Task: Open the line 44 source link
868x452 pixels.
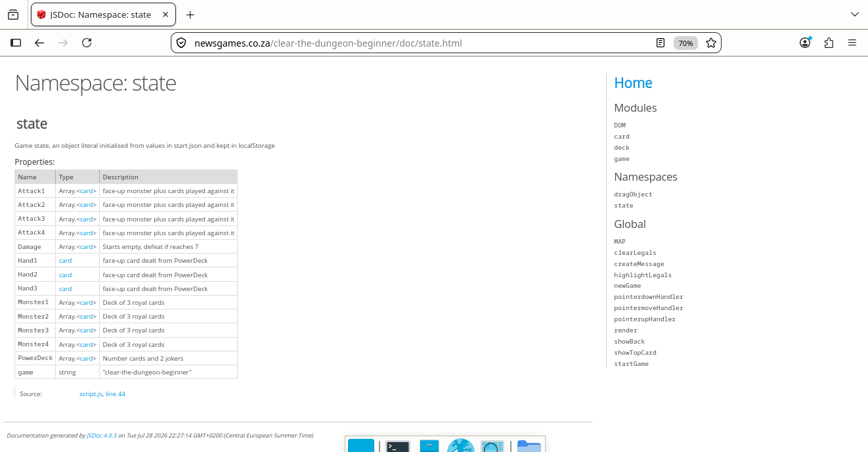Action: pos(116,394)
